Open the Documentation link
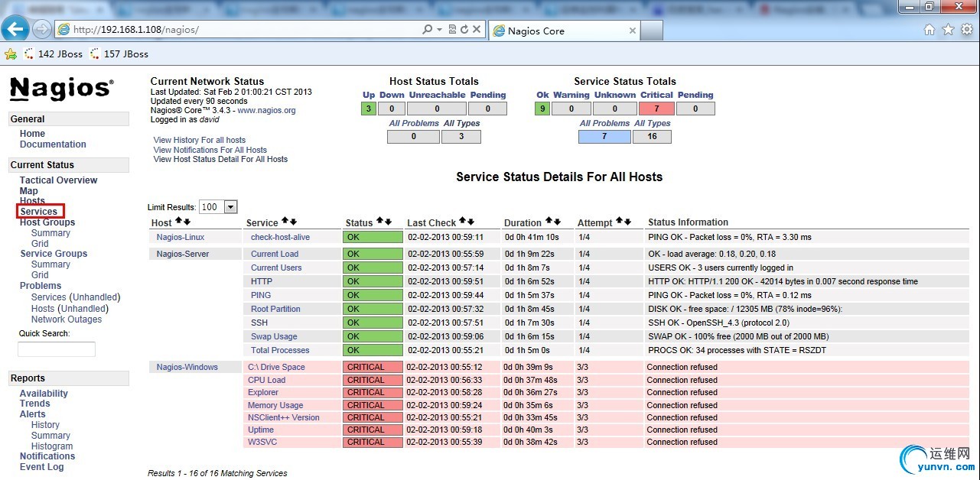980x480 pixels. [x=53, y=144]
